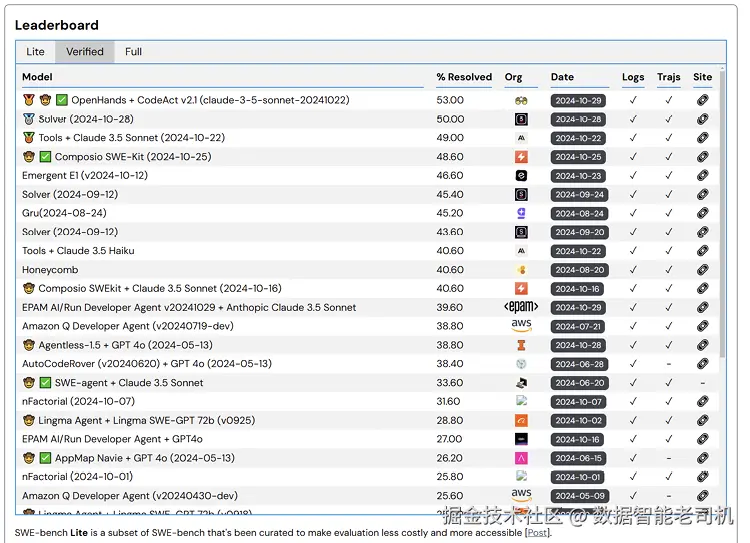The image size is (750, 543).
Task: Click the silver medal icon beside Solver (2024-10-28)
Action: (x=29, y=119)
